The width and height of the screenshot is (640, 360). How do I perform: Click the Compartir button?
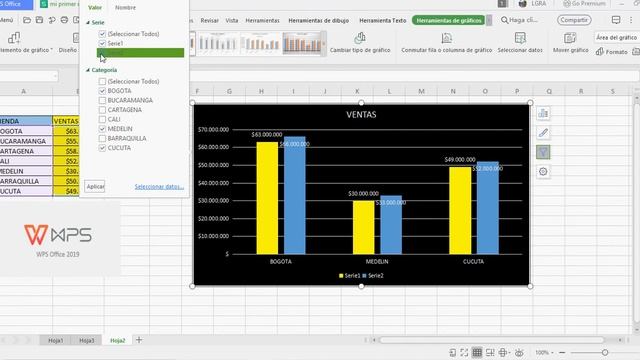tap(574, 20)
